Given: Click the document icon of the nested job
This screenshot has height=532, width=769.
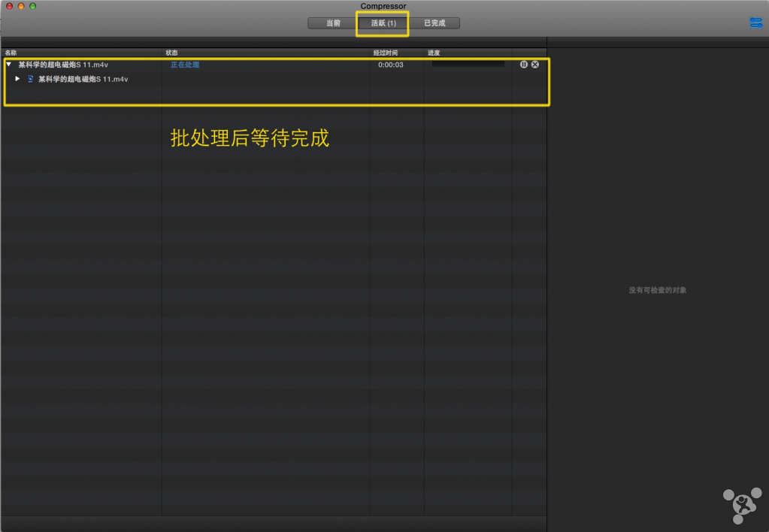Looking at the screenshot, I should point(31,79).
